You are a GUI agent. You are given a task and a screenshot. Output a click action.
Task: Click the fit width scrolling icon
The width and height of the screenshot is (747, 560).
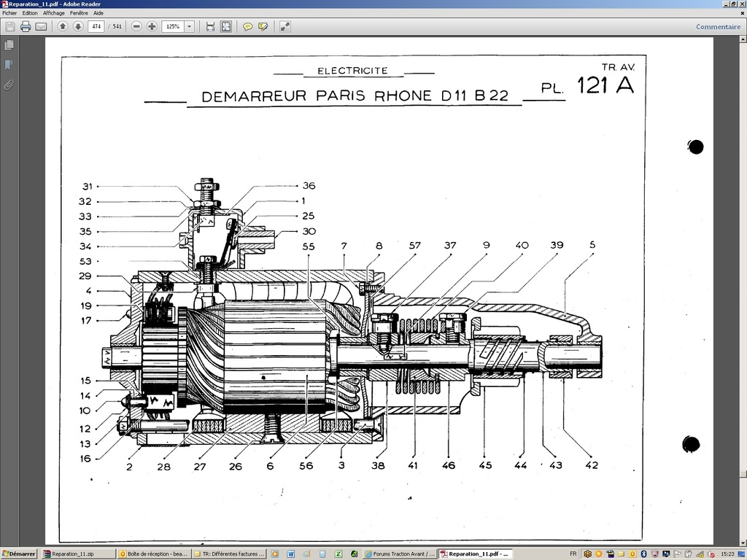pos(210,27)
